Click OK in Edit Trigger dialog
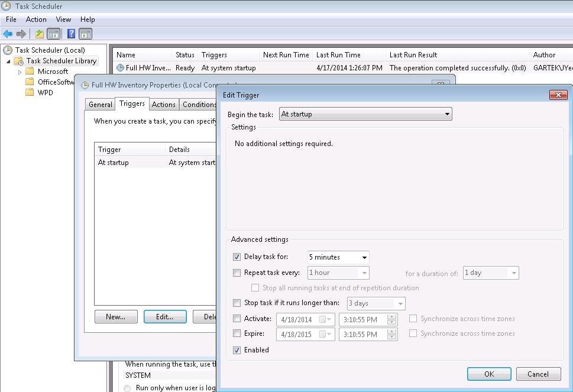 (x=489, y=374)
